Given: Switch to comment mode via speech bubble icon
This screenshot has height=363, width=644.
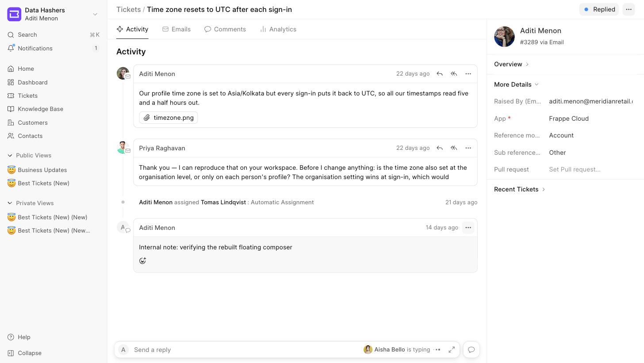Looking at the screenshot, I should (x=471, y=350).
